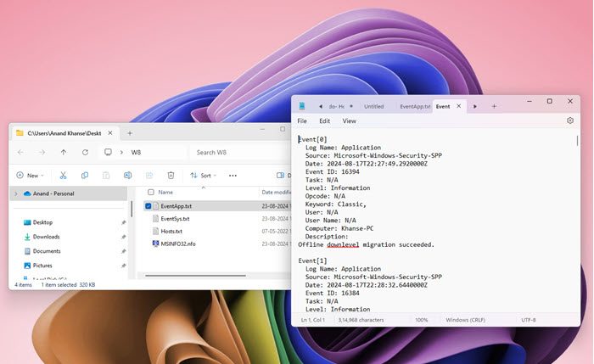The height and width of the screenshot is (364, 594).
Task: Select the MSINFO32.nfo file
Action: (178, 244)
